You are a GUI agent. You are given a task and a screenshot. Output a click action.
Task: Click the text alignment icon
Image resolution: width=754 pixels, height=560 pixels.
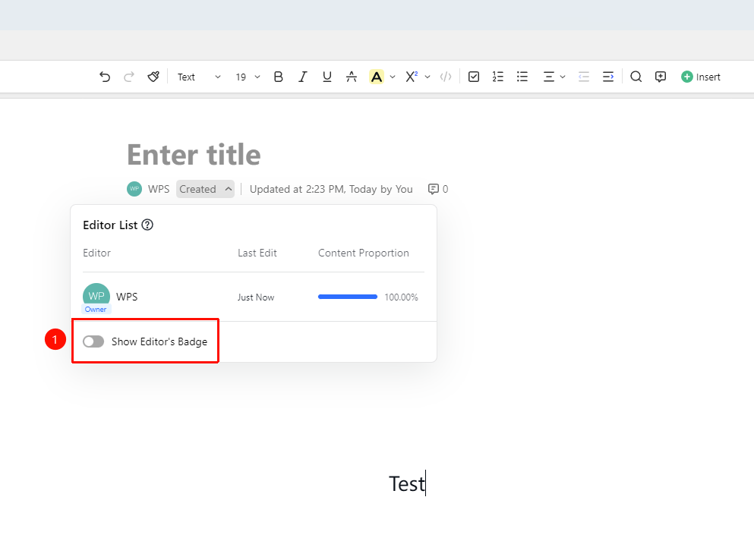[x=549, y=77]
